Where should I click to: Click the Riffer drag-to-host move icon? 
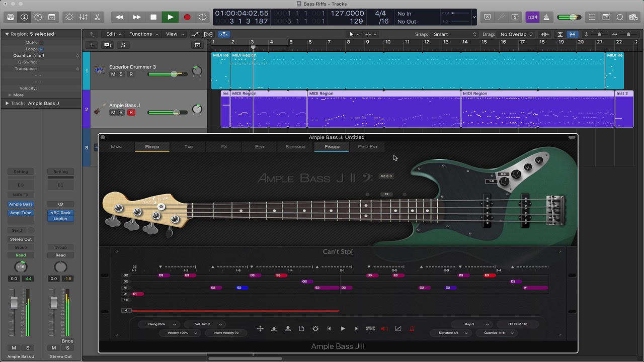[x=260, y=329]
